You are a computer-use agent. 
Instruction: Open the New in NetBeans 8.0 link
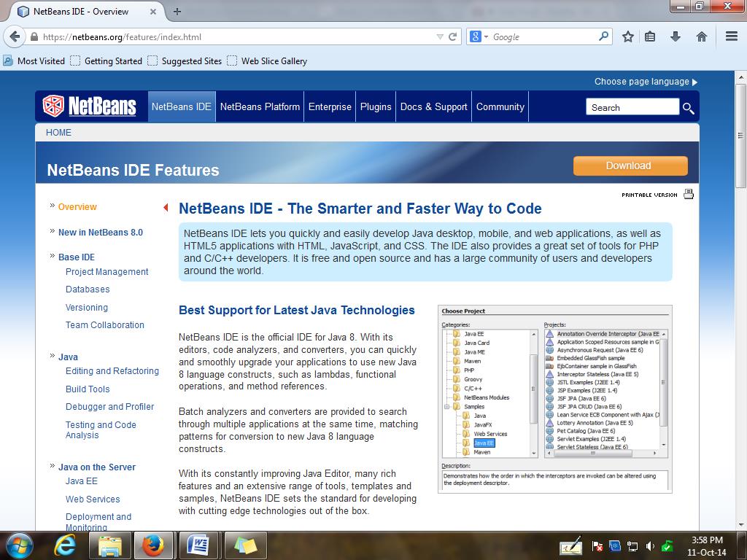[102, 232]
